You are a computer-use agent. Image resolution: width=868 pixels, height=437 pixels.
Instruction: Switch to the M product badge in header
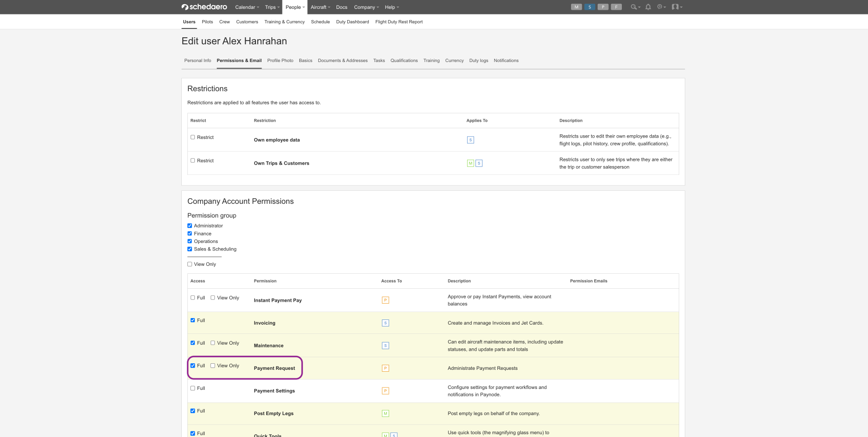coord(576,7)
